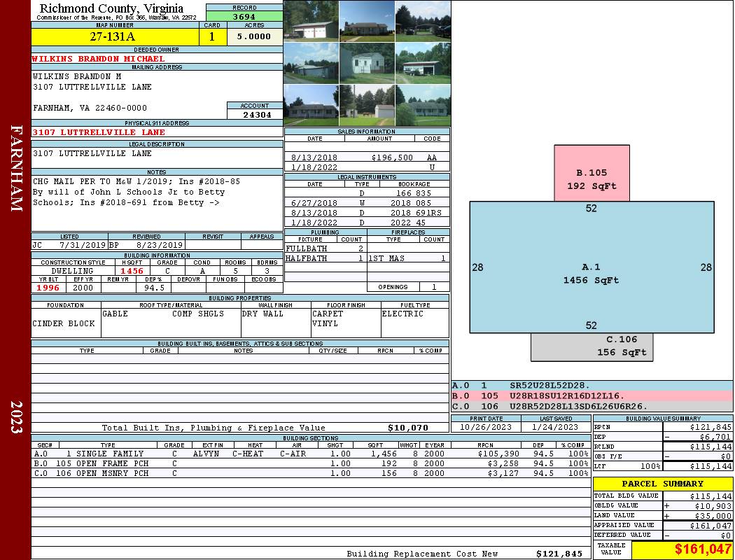The width and height of the screenshot is (735, 560).
Task: Click the FARNHAM district label in sidebar
Action: click(16, 168)
